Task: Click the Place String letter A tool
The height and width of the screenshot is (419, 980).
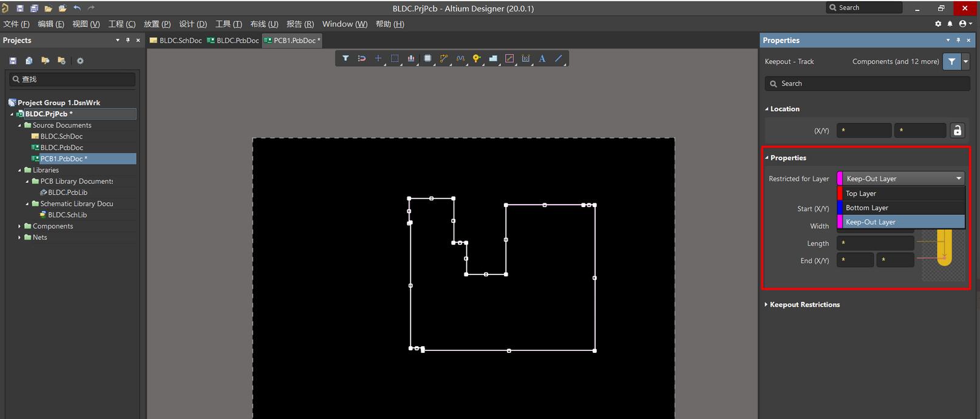Action: [542, 58]
